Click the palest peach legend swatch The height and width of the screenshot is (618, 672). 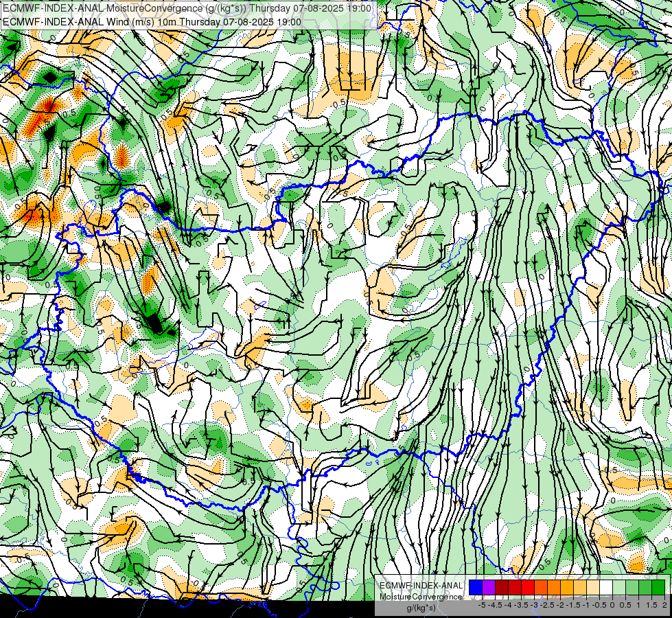click(x=593, y=587)
